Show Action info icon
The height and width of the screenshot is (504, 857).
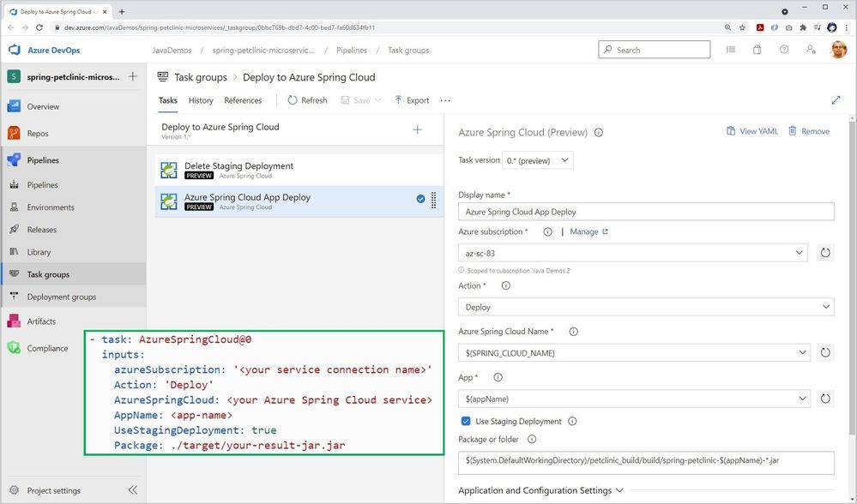(x=505, y=285)
